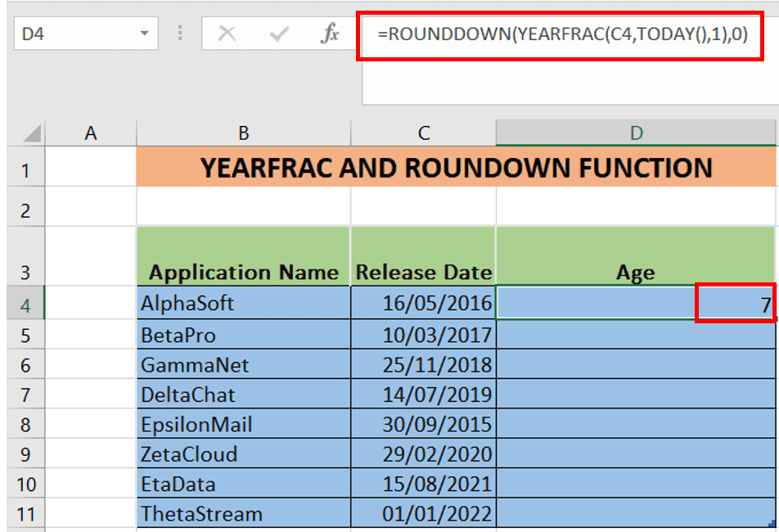Viewport: 779px width, 532px height.
Task: Select column C header
Action: tap(423, 133)
